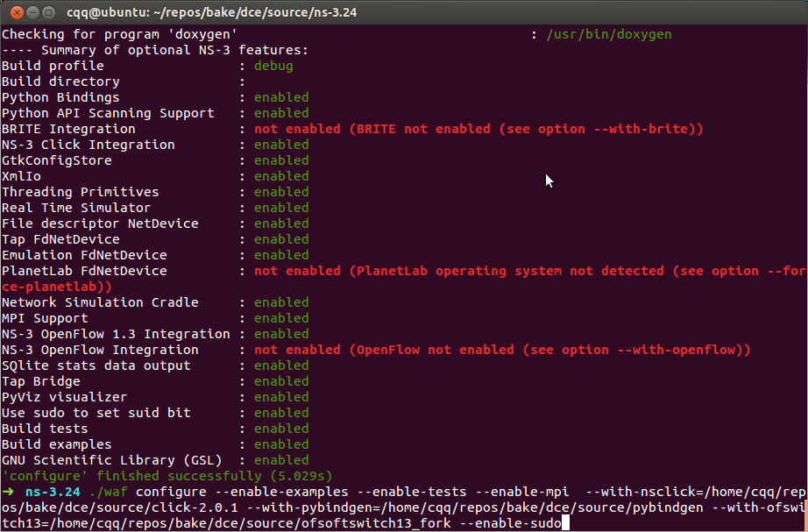This screenshot has width=808, height=532.
Task: Click the '--enable-mpi' option in command
Action: [x=522, y=492]
